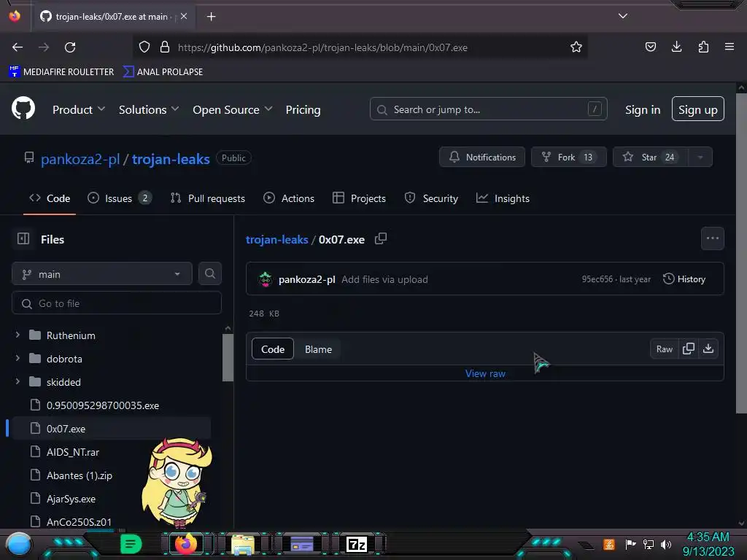The width and height of the screenshot is (747, 560).
Task: Click Sign in
Action: 643,109
